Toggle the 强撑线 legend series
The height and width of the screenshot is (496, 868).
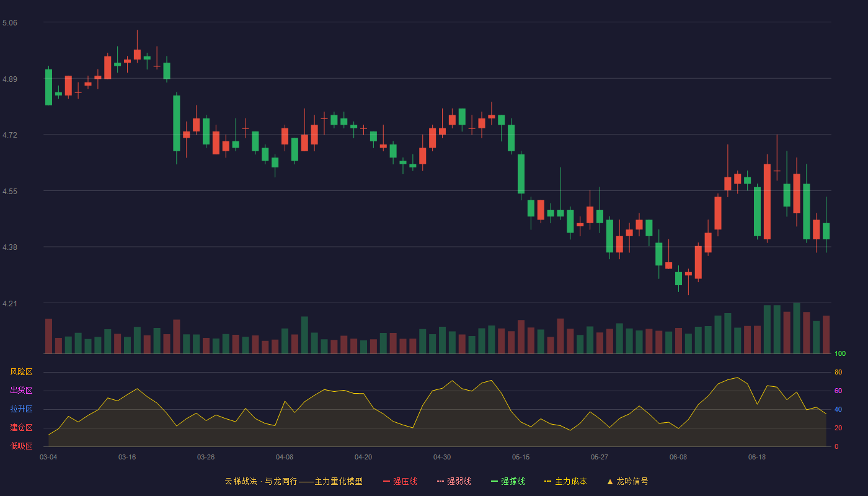click(x=508, y=481)
